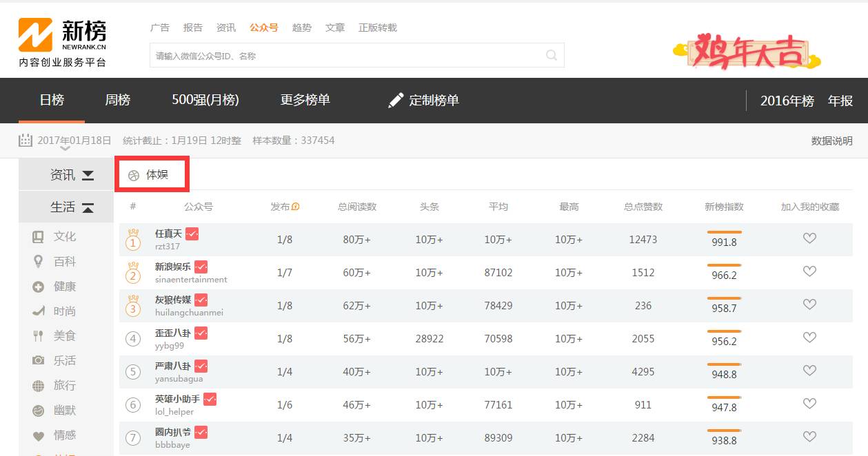Click the 情感 heart icon in sidebar
Viewport: 868px width, 456px height.
tap(39, 435)
